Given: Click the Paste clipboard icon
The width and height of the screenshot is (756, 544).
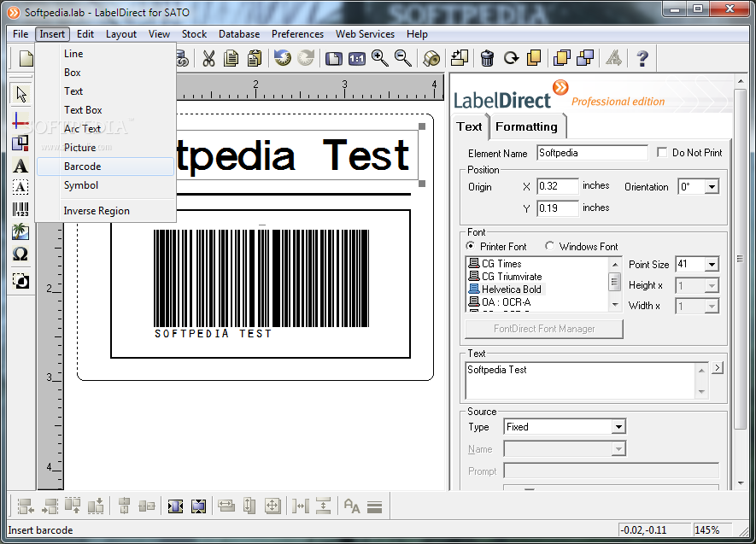Looking at the screenshot, I should tap(255, 58).
